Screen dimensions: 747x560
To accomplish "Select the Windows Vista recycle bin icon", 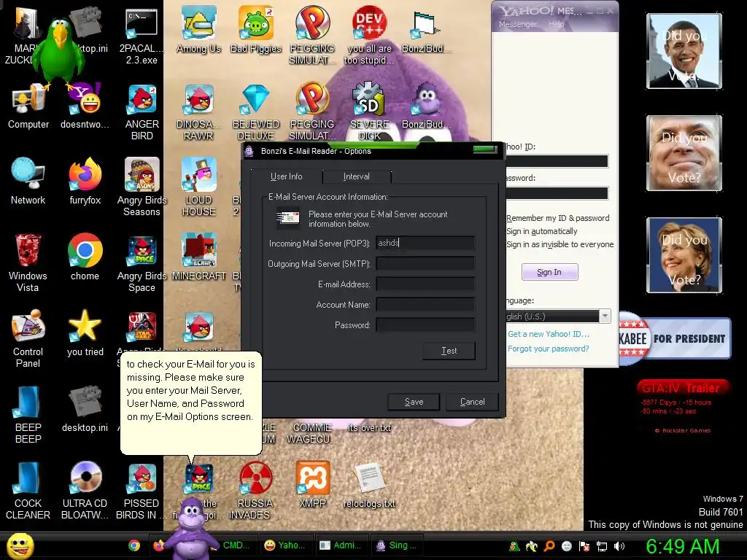I will point(28,262).
